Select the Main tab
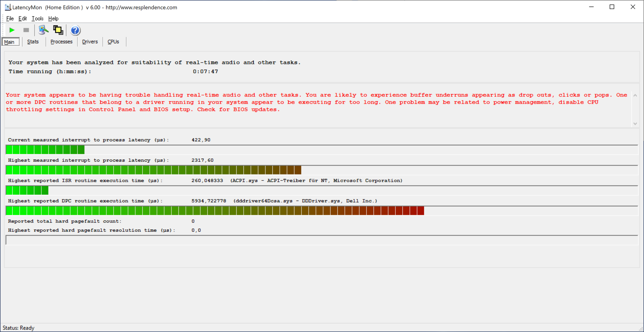The width and height of the screenshot is (644, 332). point(11,42)
